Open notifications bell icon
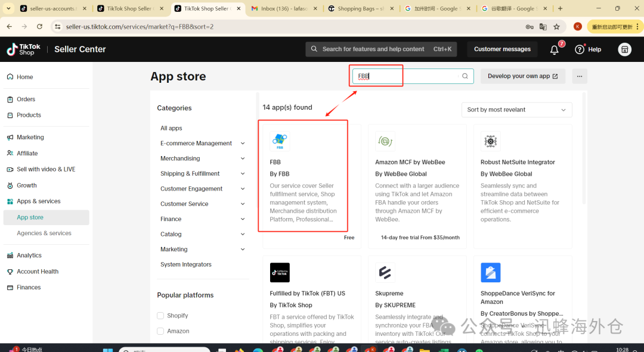 [554, 49]
